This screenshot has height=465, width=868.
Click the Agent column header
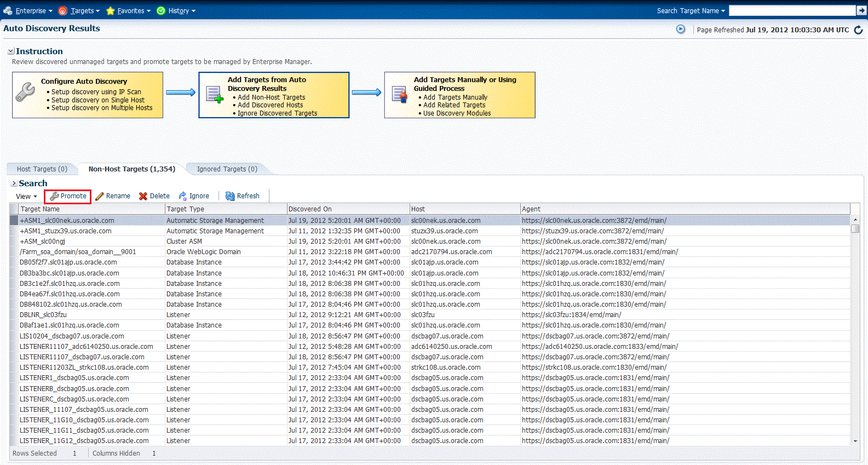point(685,209)
